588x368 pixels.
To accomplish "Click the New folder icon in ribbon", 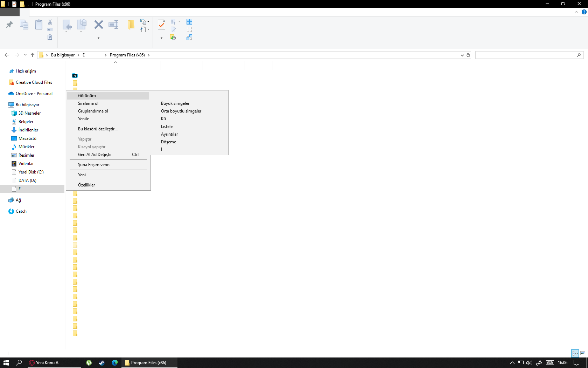I will (x=131, y=25).
